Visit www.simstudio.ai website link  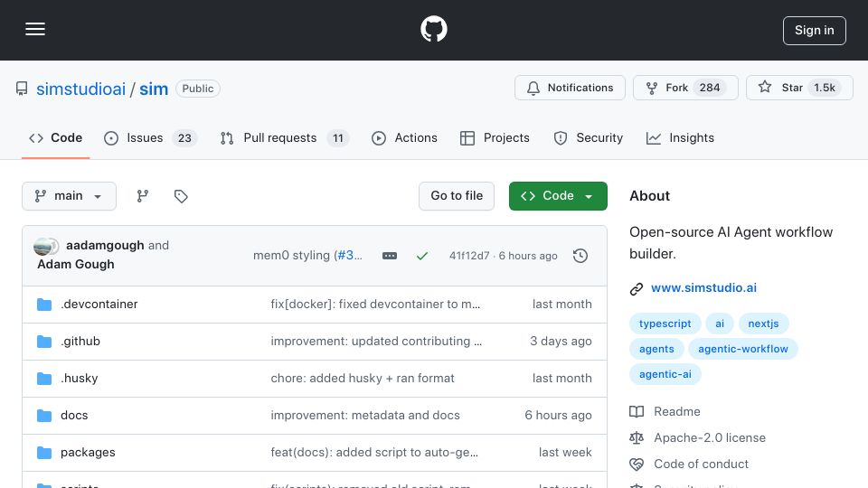click(703, 287)
